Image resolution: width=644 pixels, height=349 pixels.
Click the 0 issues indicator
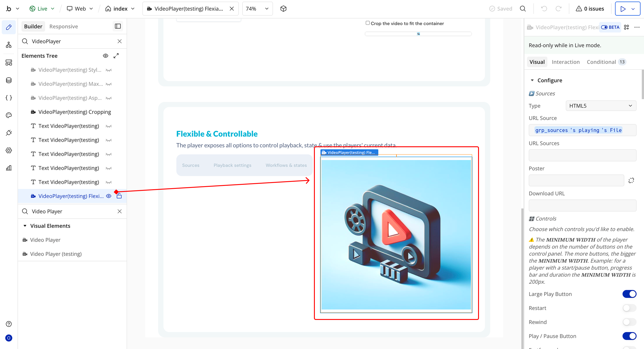(x=590, y=9)
